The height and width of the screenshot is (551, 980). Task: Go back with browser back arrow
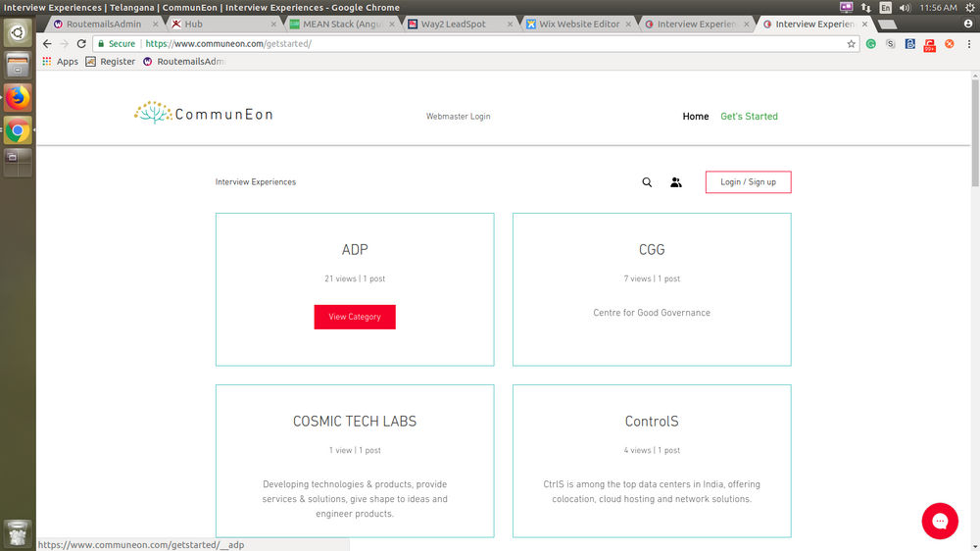tap(47, 44)
